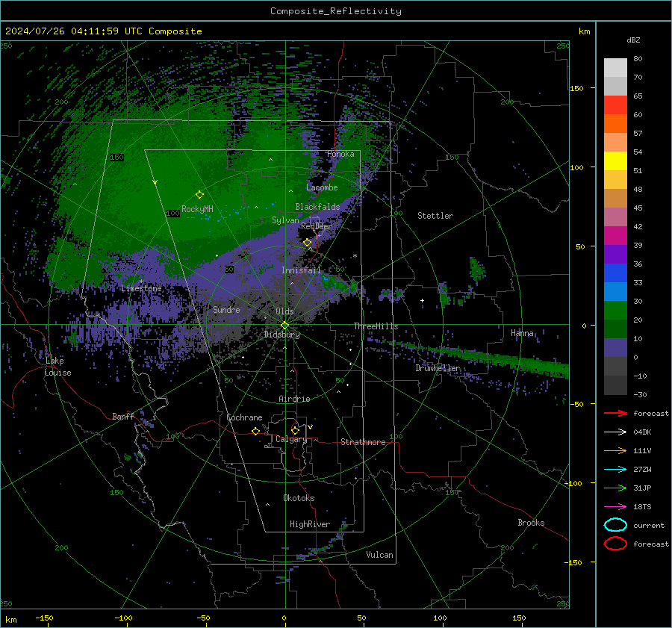This screenshot has height=628, width=672.
Task: Click the 57 value on dBZ scale
Action: (x=638, y=134)
